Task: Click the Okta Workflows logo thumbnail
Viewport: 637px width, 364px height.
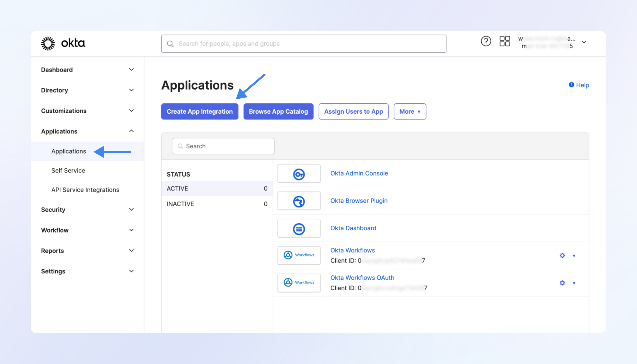Action: (x=299, y=255)
